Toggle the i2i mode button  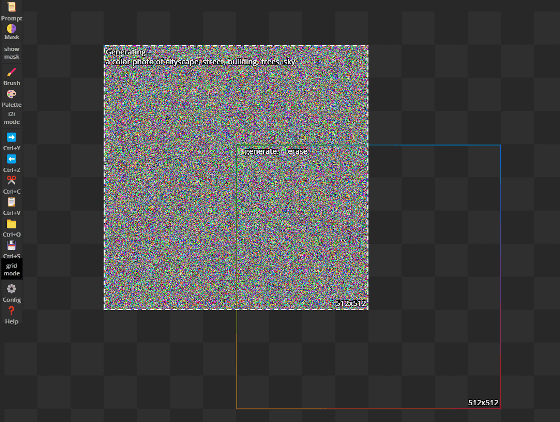click(x=11, y=118)
